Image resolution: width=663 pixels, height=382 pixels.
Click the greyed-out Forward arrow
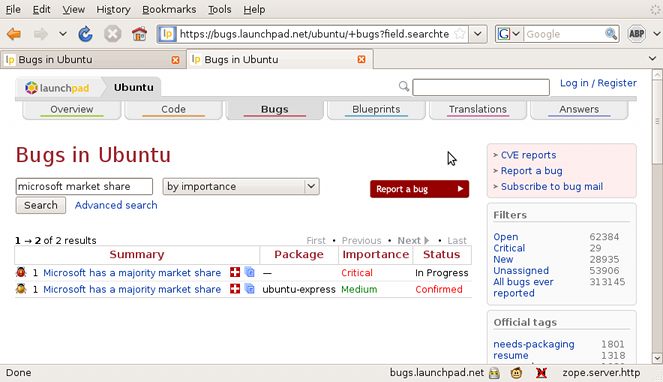click(x=41, y=34)
